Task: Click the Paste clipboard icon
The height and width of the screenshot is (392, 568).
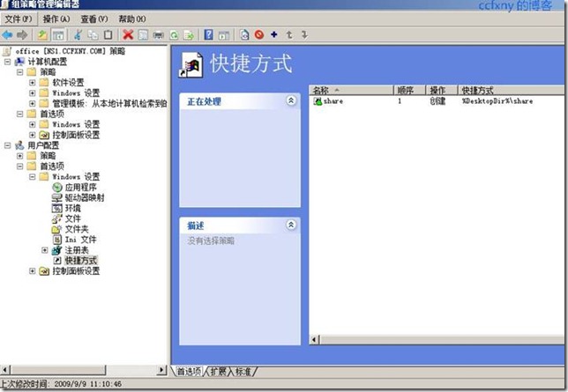Action: [x=108, y=35]
